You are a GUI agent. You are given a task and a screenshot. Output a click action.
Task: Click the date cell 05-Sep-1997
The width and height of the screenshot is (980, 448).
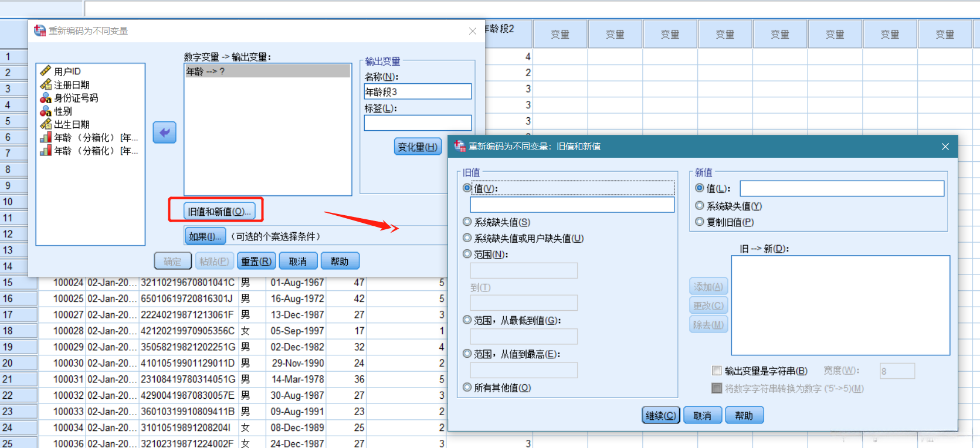tap(297, 331)
